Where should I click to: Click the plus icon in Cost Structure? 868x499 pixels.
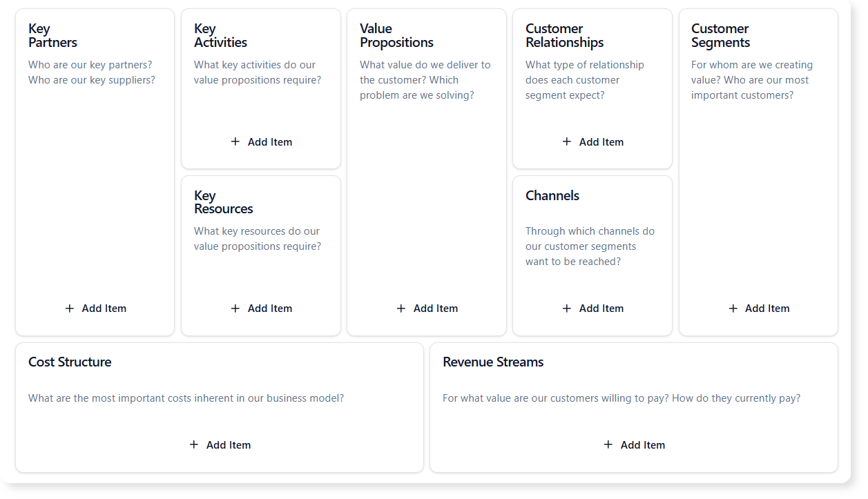194,444
